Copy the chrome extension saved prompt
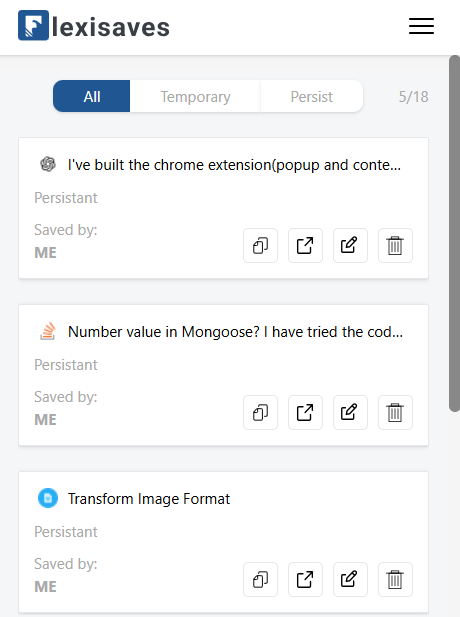 (260, 246)
